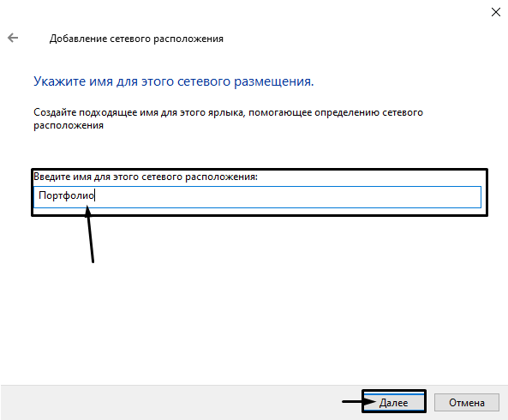The width and height of the screenshot is (508, 420).
Task: Click the network location name field
Action: coord(257,196)
